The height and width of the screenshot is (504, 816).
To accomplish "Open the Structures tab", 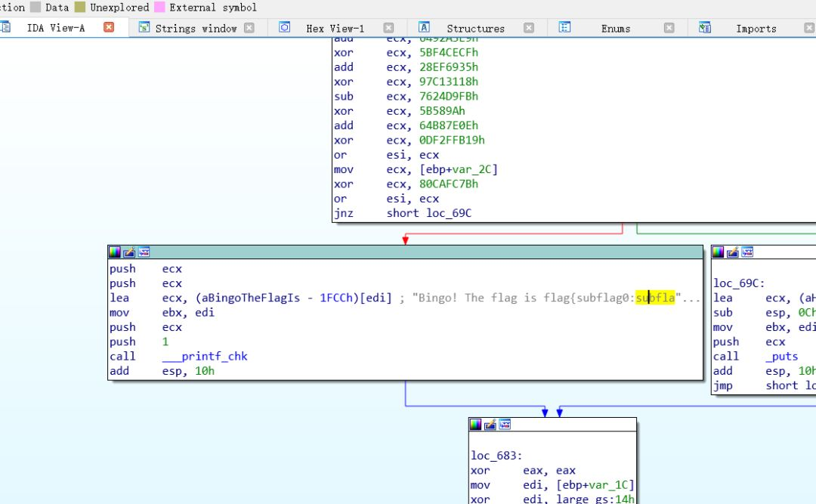I will (475, 29).
